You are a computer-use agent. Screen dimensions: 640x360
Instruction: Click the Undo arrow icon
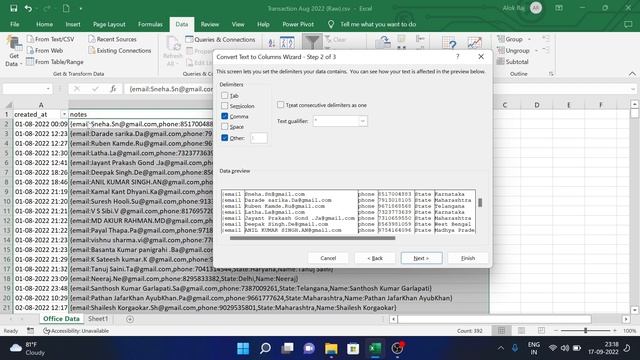click(28, 8)
